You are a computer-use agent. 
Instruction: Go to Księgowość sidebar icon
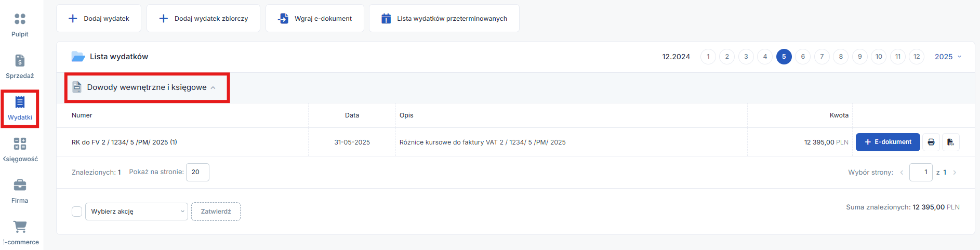point(20,144)
